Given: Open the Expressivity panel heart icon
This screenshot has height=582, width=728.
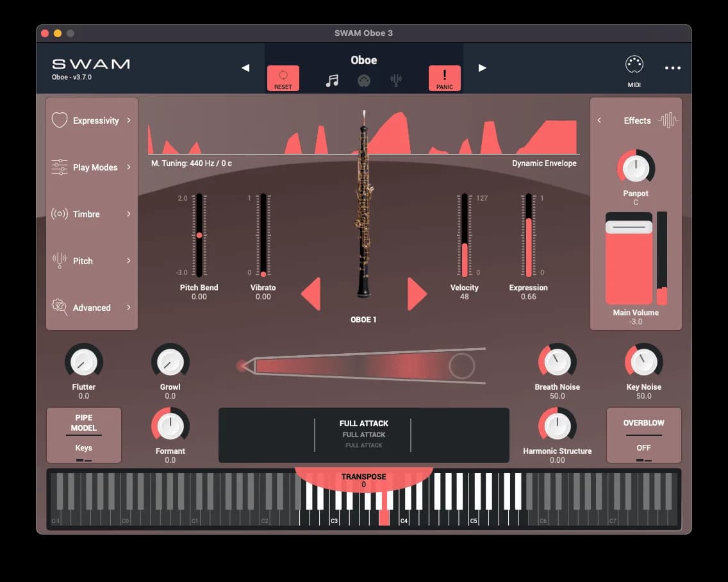Looking at the screenshot, I should coord(58,120).
